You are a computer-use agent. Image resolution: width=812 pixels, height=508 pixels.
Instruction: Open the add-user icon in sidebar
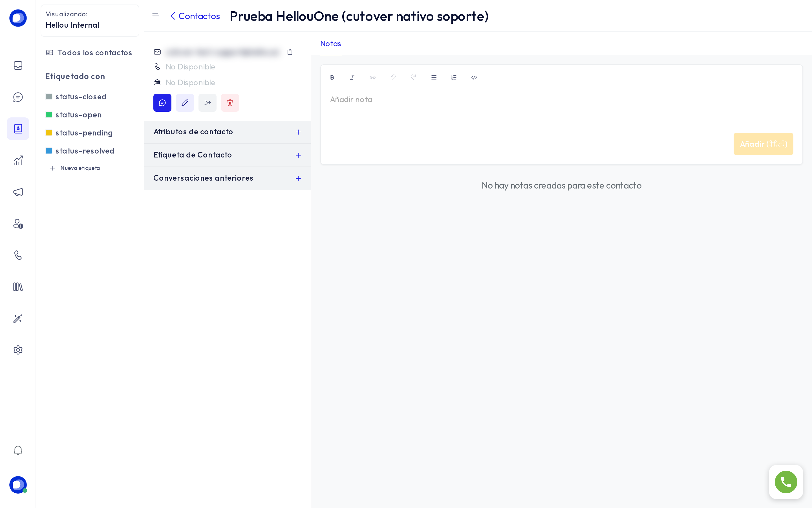tap(18, 224)
